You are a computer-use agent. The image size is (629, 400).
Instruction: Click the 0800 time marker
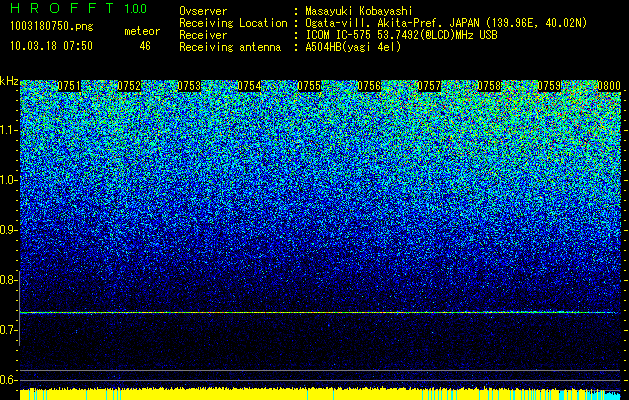click(609, 86)
